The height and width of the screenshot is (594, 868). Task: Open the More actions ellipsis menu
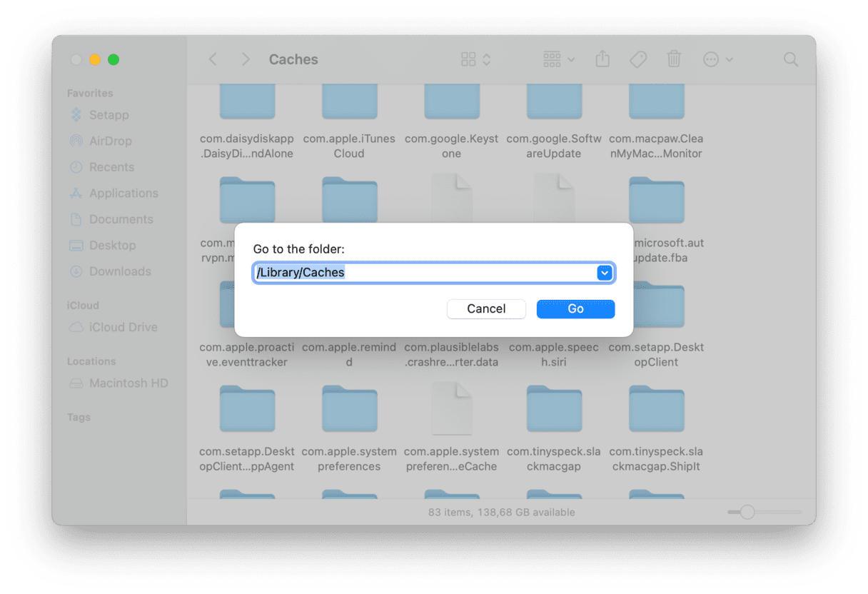click(x=717, y=59)
